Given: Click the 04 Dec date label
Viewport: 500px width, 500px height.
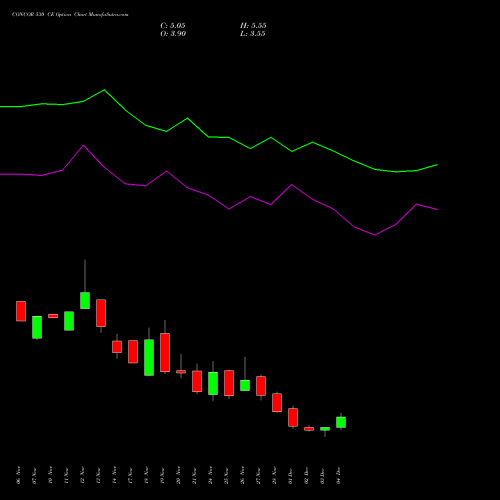Looking at the screenshot, I should (338, 475).
